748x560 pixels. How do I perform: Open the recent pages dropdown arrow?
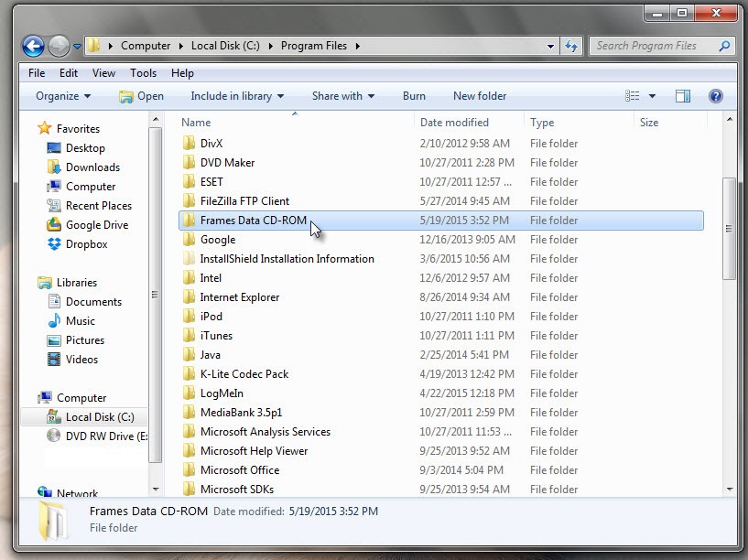pos(77,47)
